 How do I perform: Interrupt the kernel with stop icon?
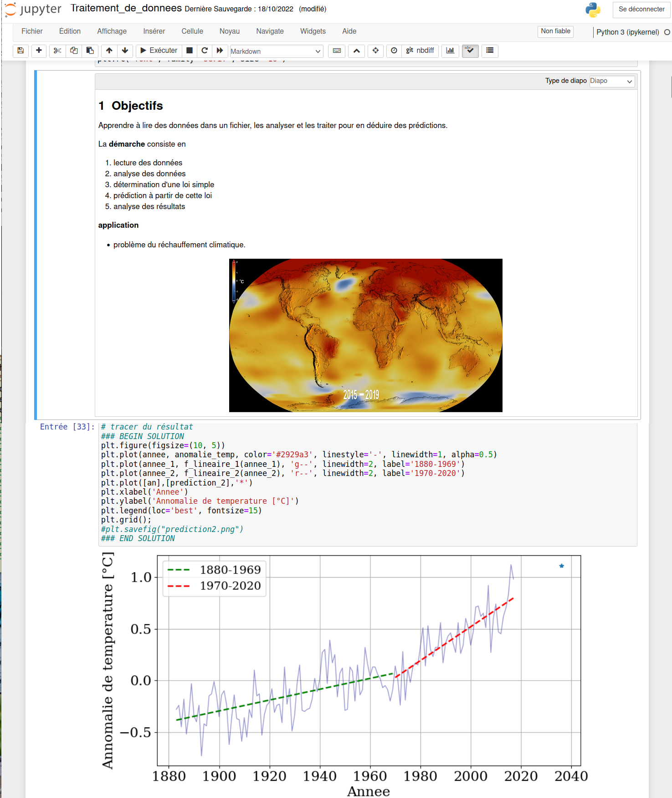[x=190, y=51]
